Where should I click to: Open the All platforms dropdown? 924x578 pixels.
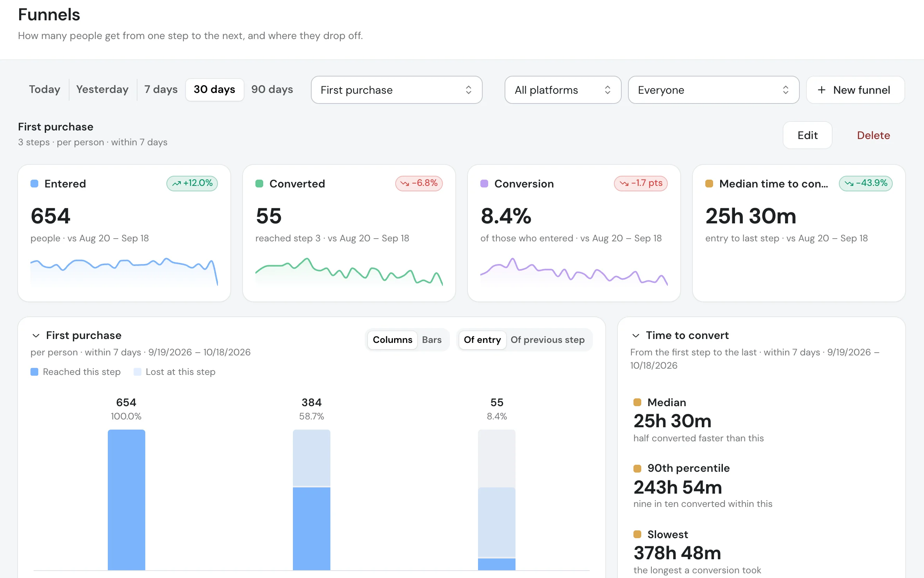click(x=563, y=90)
